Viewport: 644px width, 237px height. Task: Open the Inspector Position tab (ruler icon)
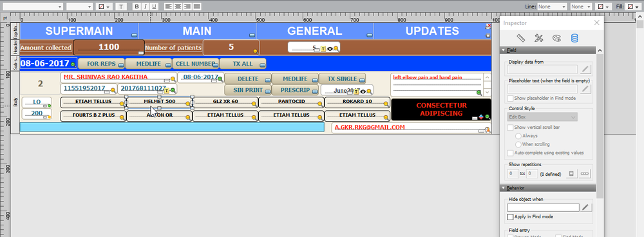click(521, 38)
